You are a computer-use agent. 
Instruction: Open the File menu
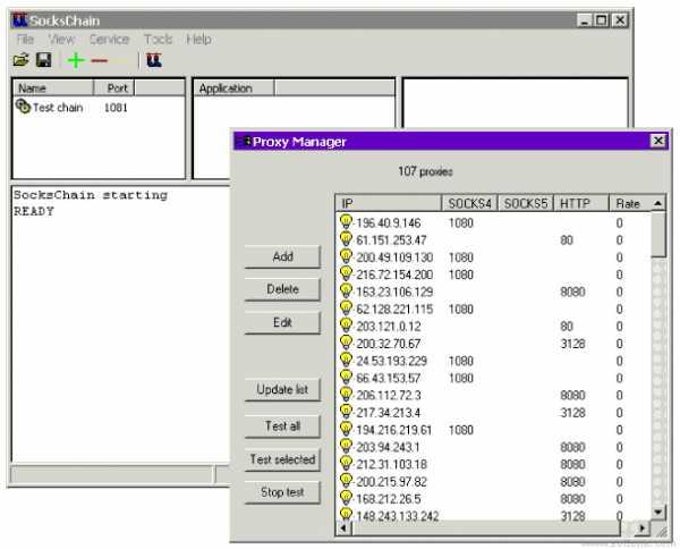pyautogui.click(x=25, y=39)
